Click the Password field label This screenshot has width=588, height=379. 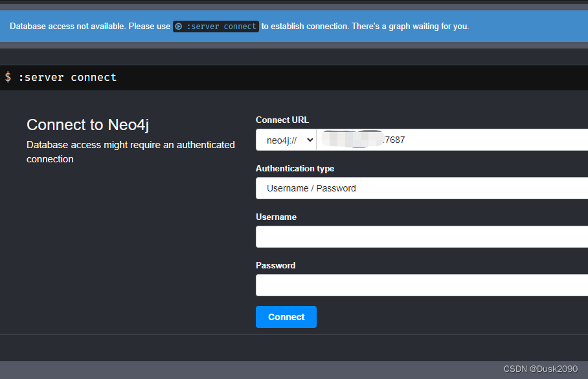pos(275,265)
